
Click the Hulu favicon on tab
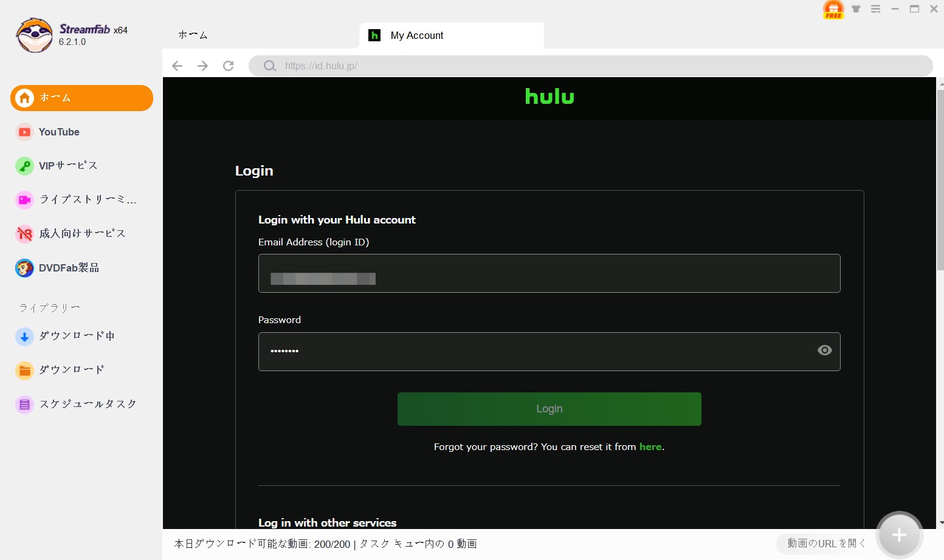point(375,35)
